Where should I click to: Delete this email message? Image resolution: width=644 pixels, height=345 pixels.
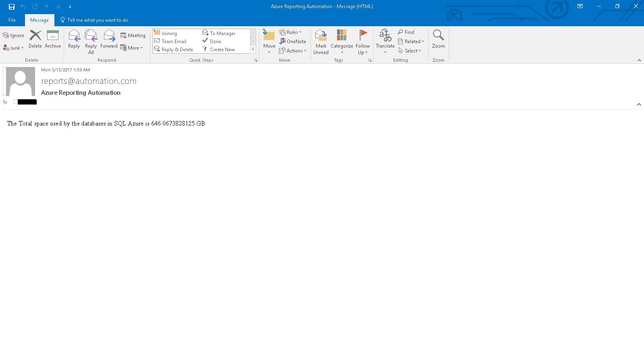(35, 39)
